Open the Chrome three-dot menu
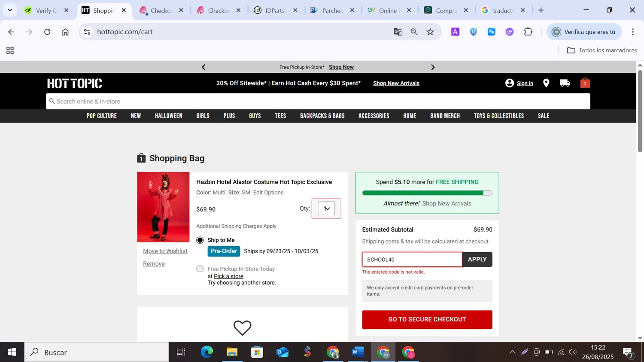 [x=633, y=32]
